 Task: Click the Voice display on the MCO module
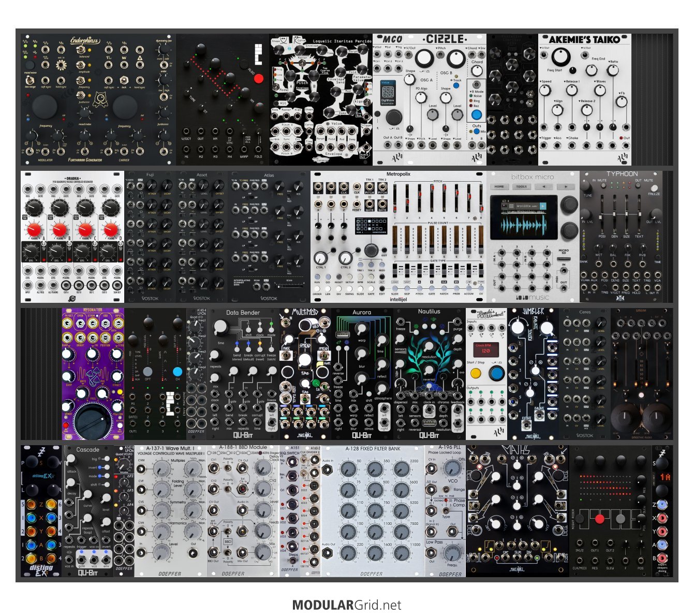[388, 92]
